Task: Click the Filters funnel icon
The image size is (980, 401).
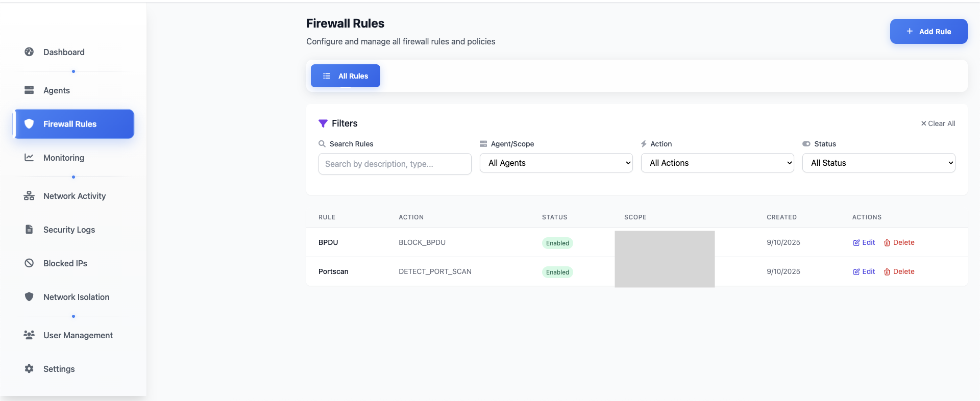Action: (323, 123)
